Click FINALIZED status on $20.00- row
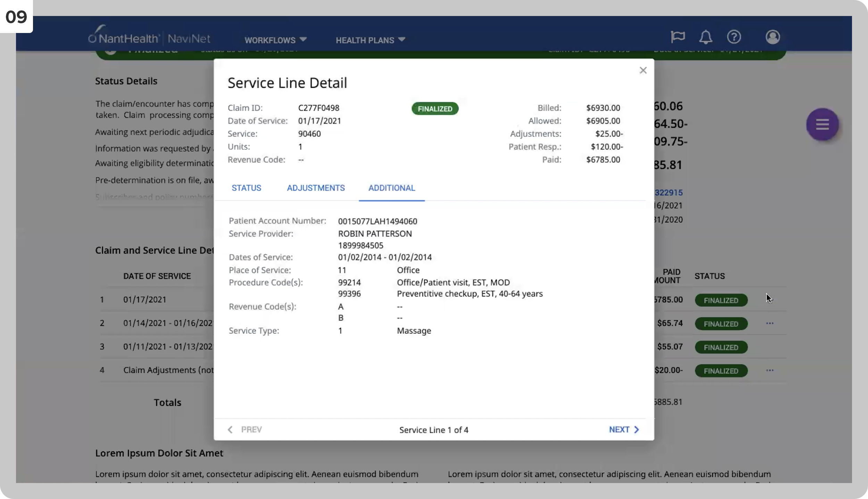Viewport: 868px width, 499px height. point(721,371)
